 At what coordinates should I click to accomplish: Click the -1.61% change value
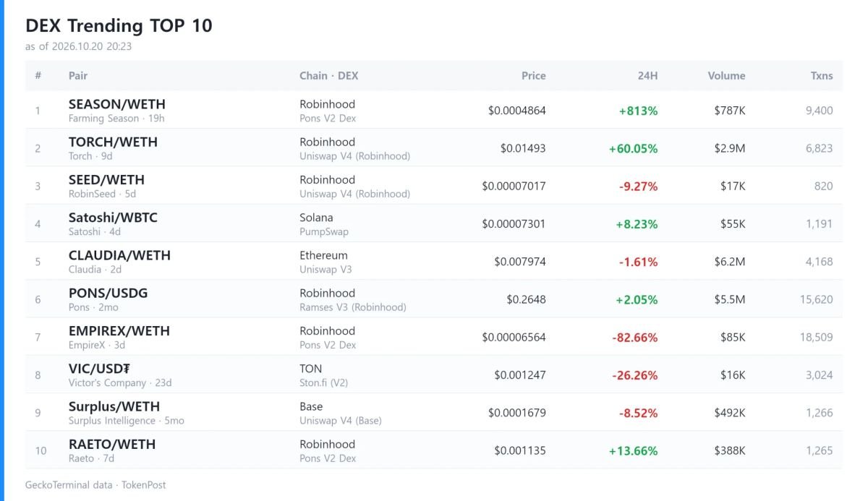(x=639, y=262)
